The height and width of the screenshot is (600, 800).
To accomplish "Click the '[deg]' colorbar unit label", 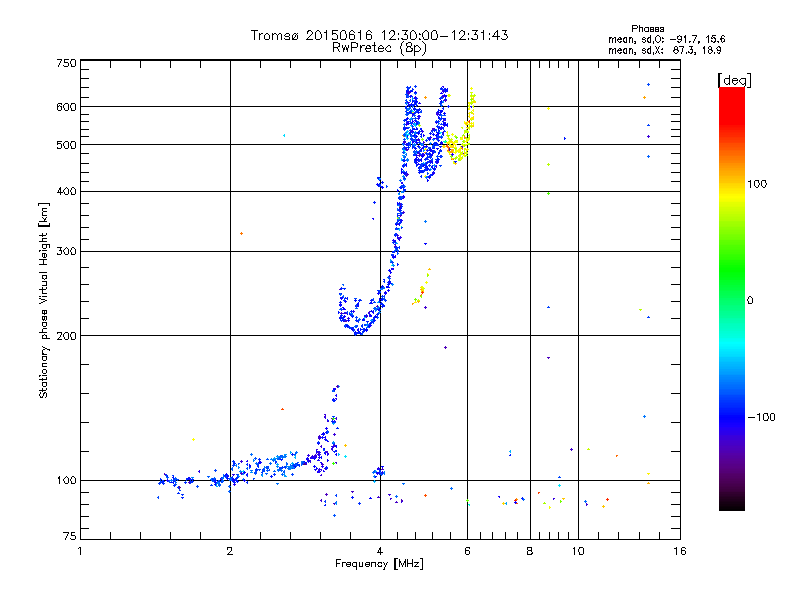I will (x=734, y=80).
